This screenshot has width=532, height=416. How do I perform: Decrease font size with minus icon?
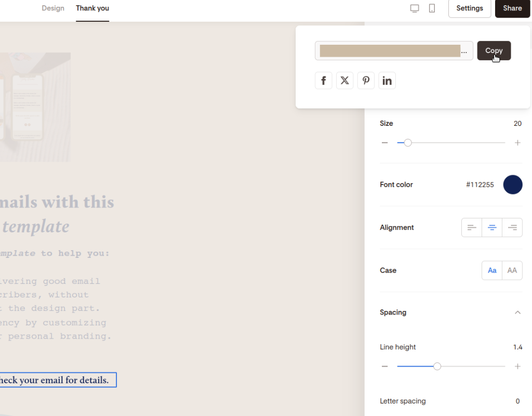tap(384, 142)
